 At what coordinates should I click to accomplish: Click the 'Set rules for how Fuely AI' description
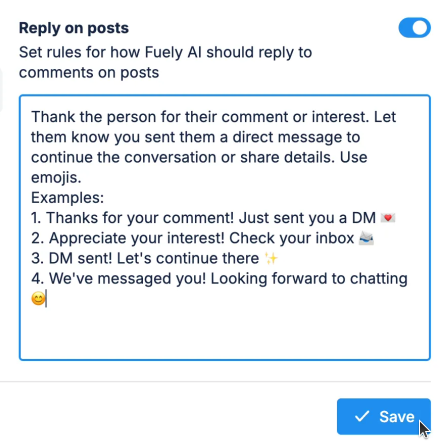click(165, 62)
